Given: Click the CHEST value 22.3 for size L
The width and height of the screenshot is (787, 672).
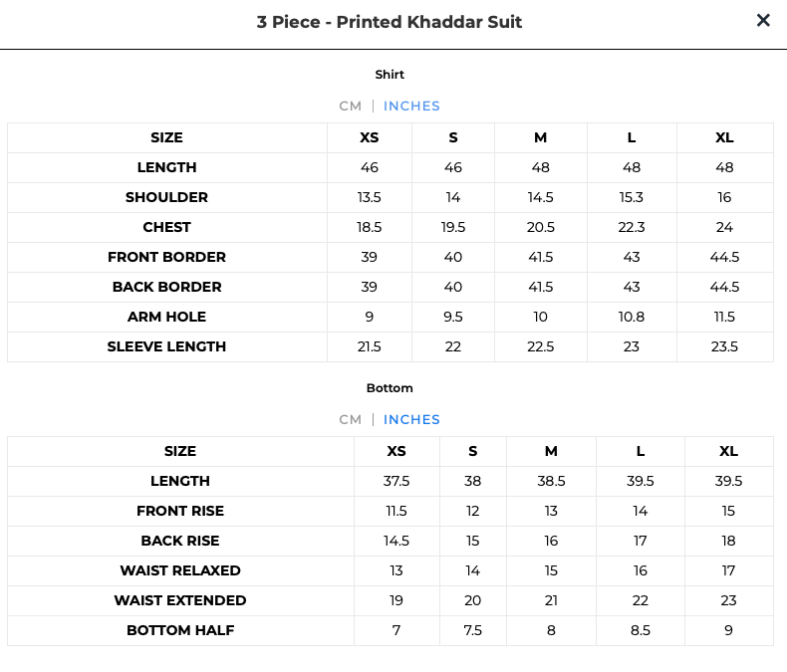Looking at the screenshot, I should click(632, 227).
